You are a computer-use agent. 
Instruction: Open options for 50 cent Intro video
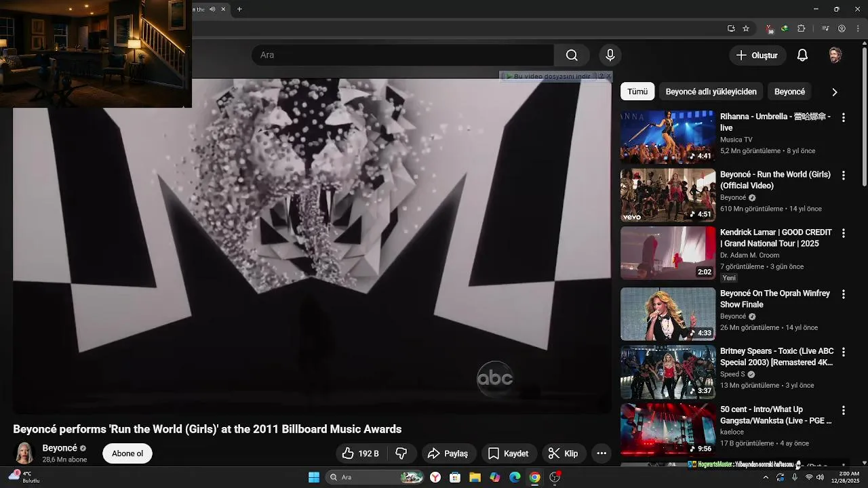pos(844,410)
